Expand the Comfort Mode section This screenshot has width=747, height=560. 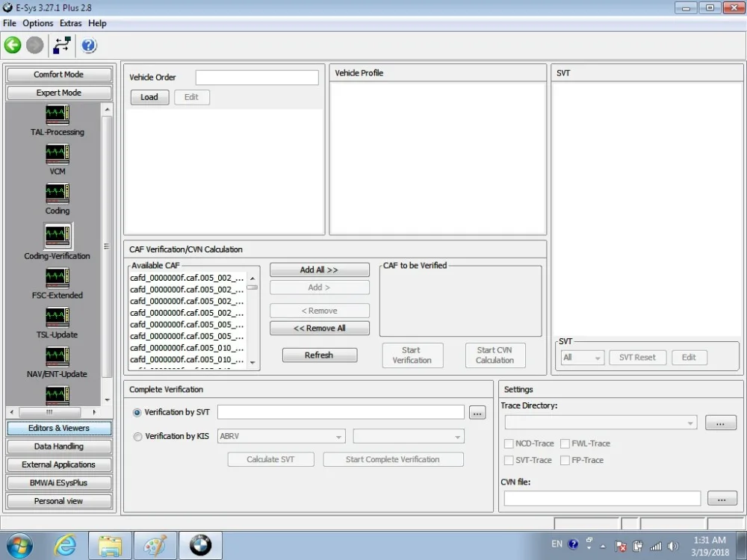[x=59, y=75]
